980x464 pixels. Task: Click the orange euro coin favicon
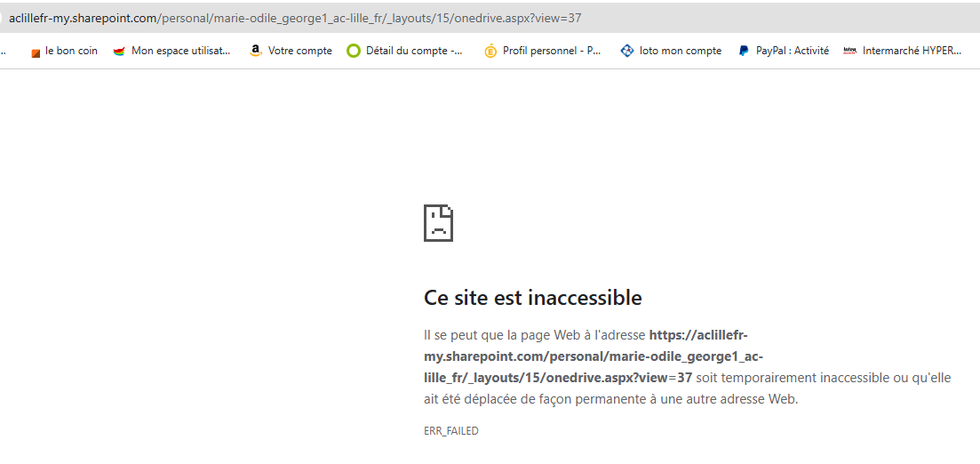tap(490, 52)
